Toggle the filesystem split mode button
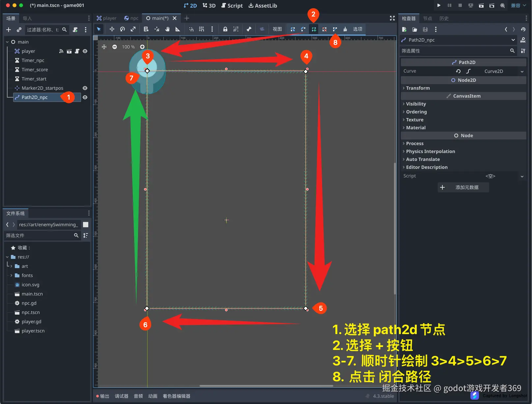The width and height of the screenshot is (532, 404). pyautogui.click(x=86, y=225)
